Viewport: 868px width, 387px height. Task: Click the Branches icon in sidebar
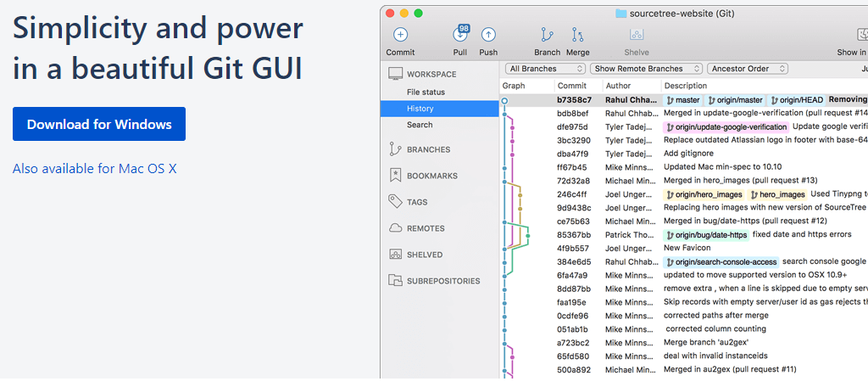395,149
